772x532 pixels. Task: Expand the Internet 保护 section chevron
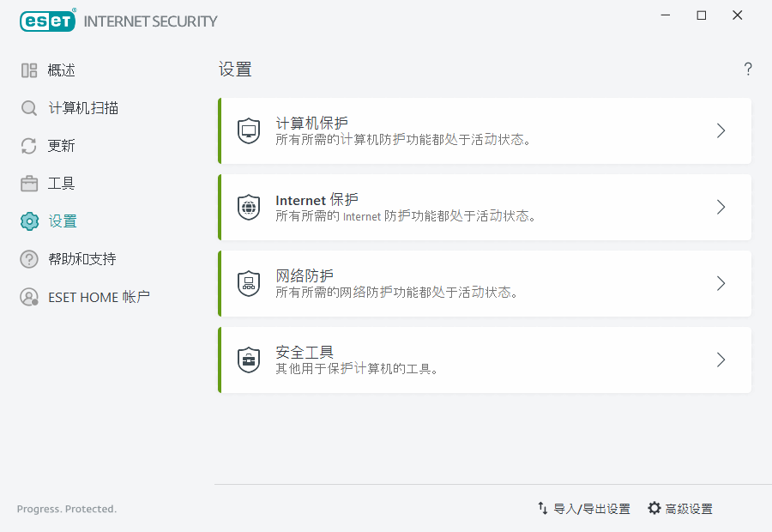tap(721, 207)
